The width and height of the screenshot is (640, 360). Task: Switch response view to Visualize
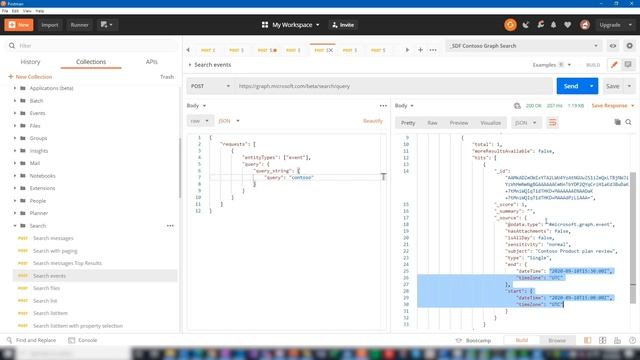(490, 123)
